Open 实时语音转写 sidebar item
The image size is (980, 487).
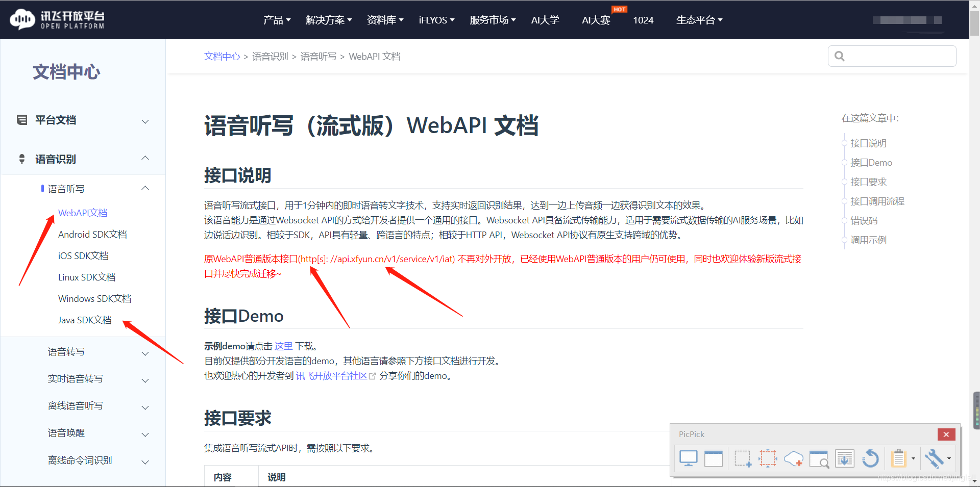coord(76,379)
